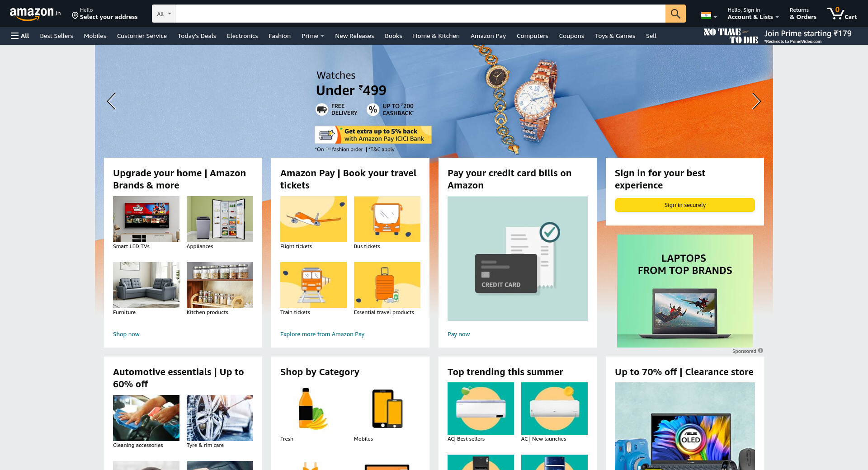This screenshot has height=470, width=868.
Task: Open the Bus tickets image
Action: click(x=387, y=219)
